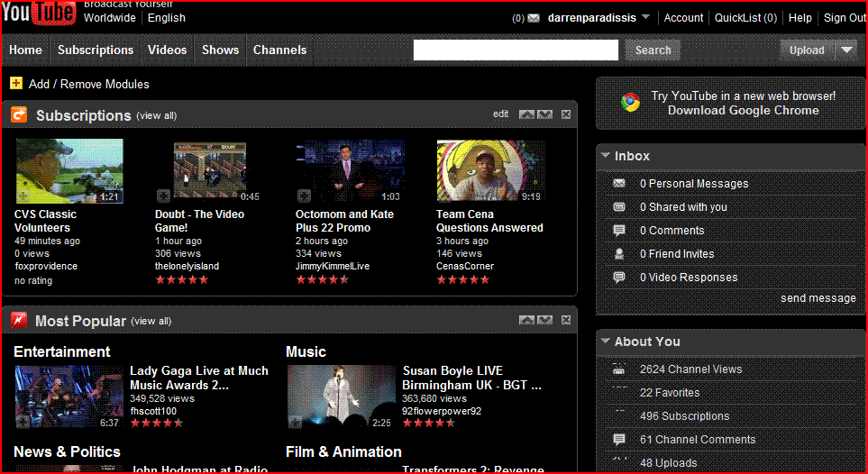Click send message link in Inbox
This screenshot has width=868, height=474.
818,298
